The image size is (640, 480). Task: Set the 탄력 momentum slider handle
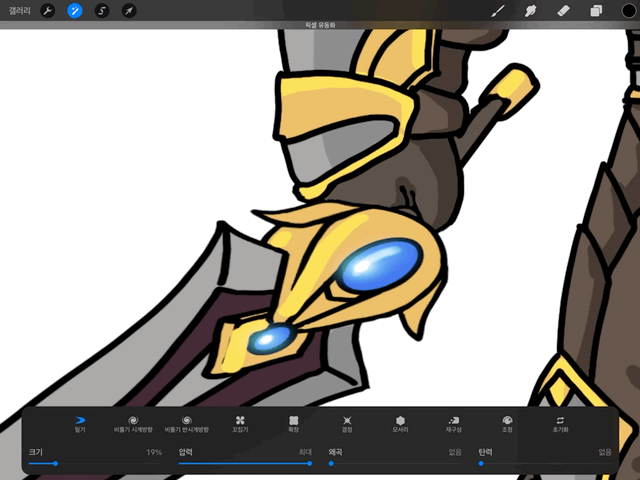[481, 463]
